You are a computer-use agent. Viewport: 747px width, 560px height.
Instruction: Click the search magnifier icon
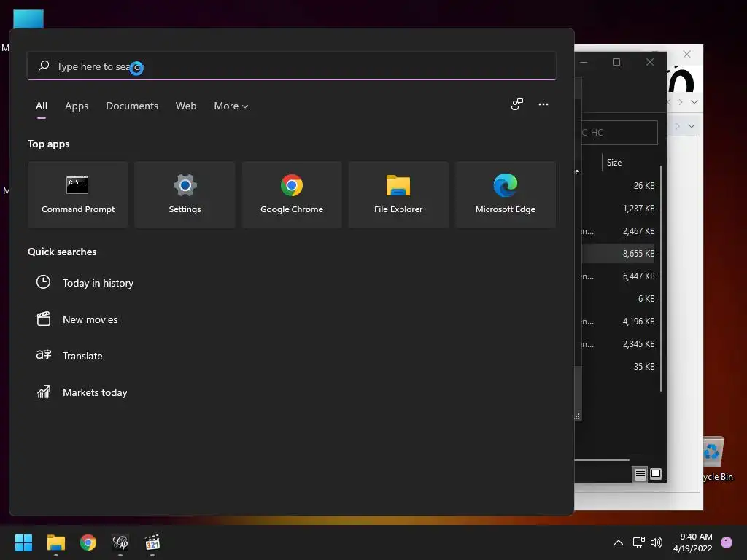(44, 66)
